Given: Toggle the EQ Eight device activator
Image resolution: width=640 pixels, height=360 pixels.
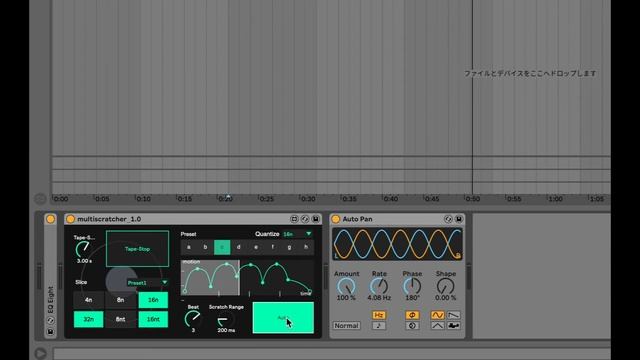Looking at the screenshot, I should (51, 219).
